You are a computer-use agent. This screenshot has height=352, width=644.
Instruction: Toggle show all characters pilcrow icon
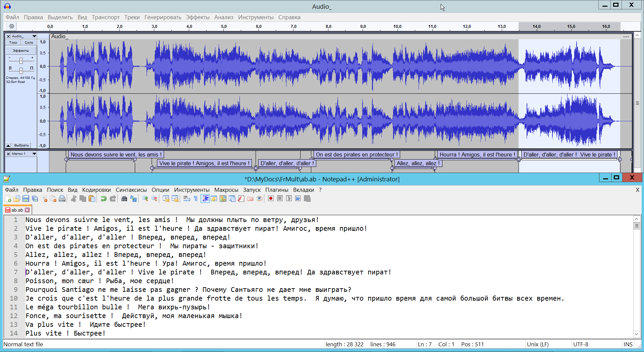coord(196,199)
